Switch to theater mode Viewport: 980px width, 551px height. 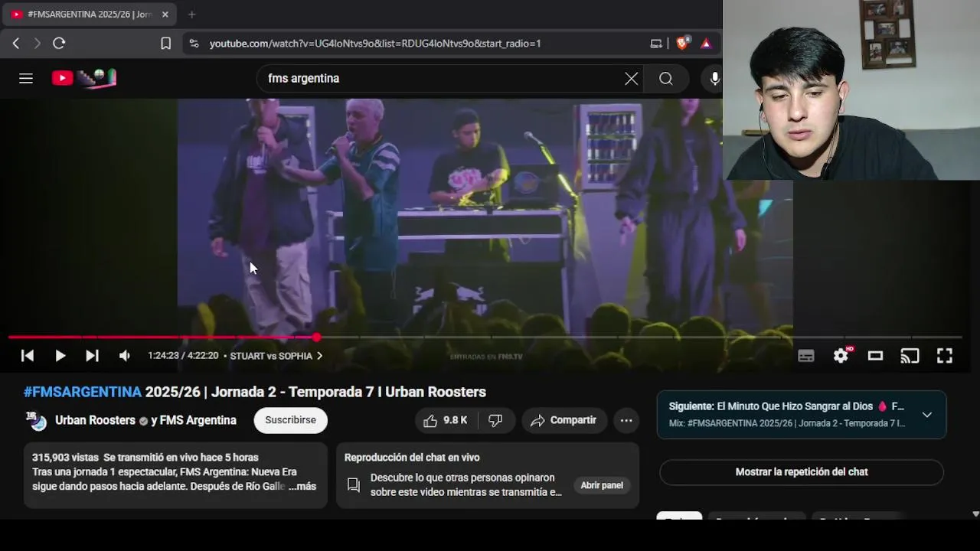(875, 356)
